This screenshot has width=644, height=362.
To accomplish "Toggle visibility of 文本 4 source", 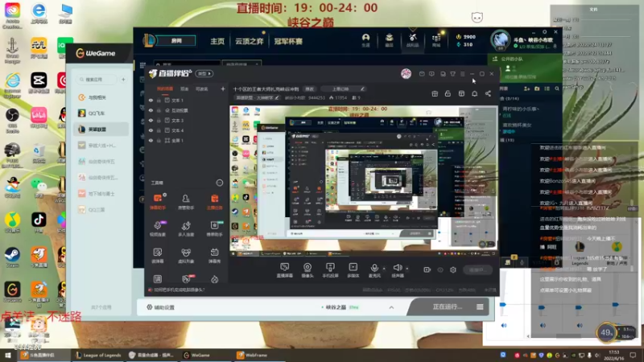I will pyautogui.click(x=151, y=130).
